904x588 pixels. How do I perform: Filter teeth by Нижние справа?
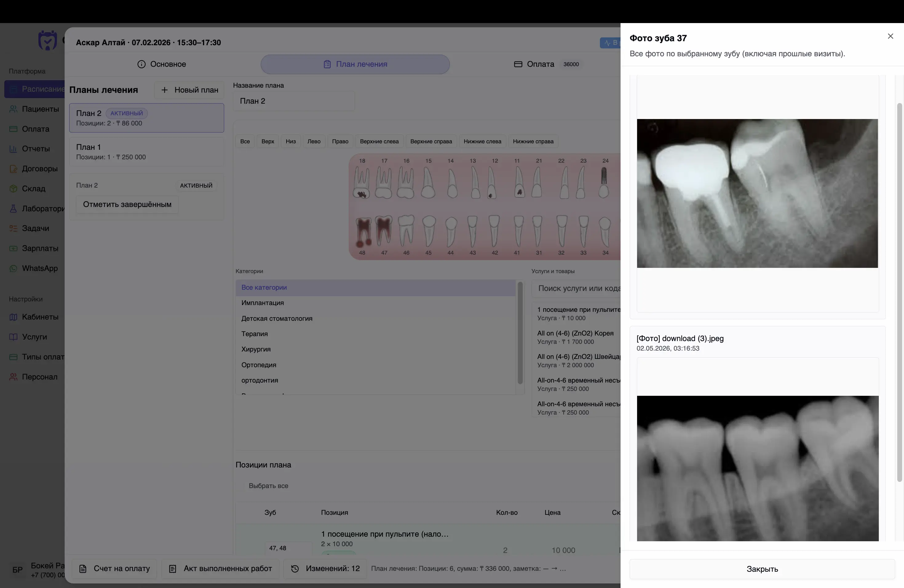[x=533, y=141]
